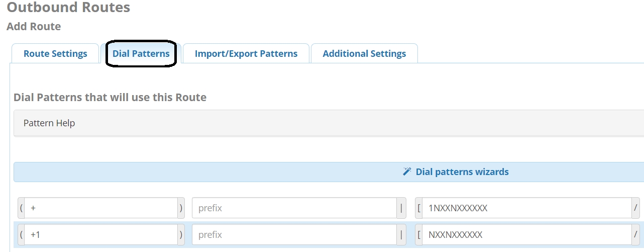Click the match pattern field with 1NXXNXXXXXX

coord(526,208)
